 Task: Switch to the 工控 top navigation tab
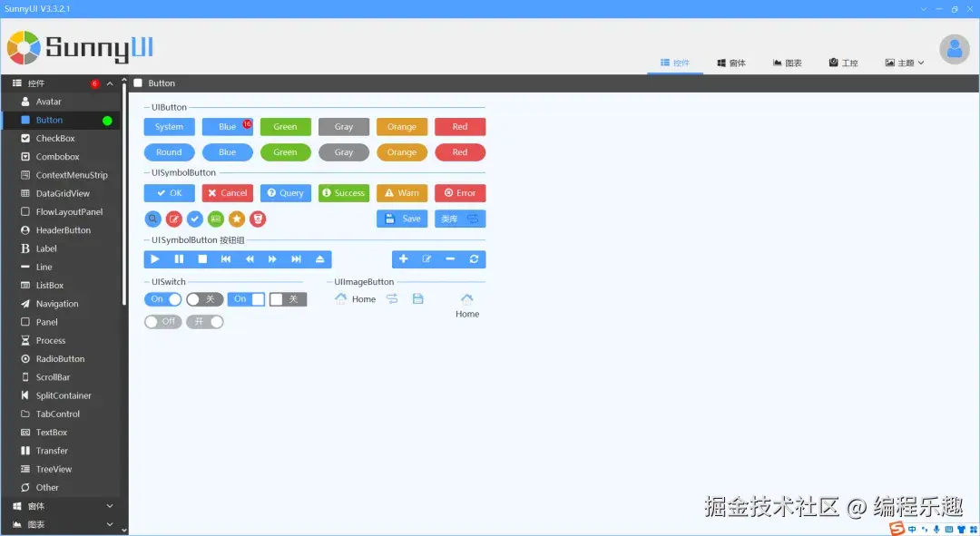click(843, 63)
